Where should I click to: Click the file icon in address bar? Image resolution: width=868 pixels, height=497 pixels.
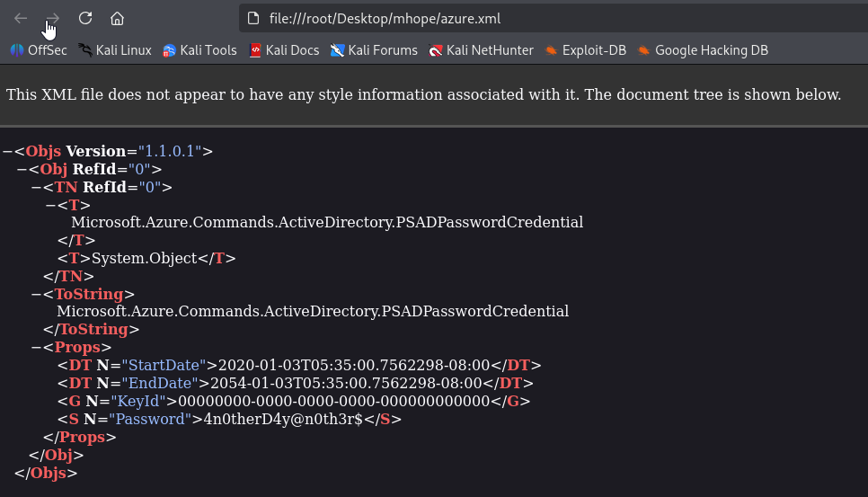coord(253,18)
